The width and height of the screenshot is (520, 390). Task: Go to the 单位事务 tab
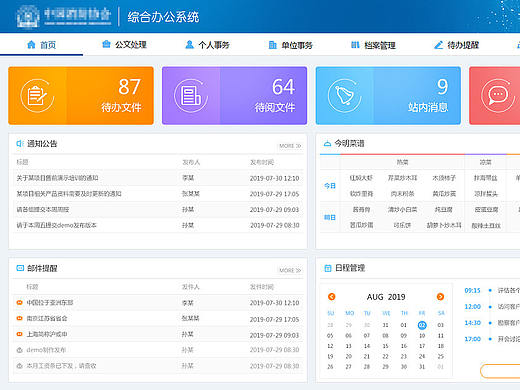click(290, 45)
